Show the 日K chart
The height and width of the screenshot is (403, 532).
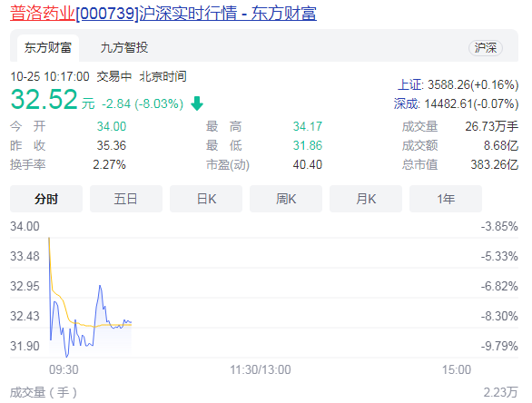206,199
